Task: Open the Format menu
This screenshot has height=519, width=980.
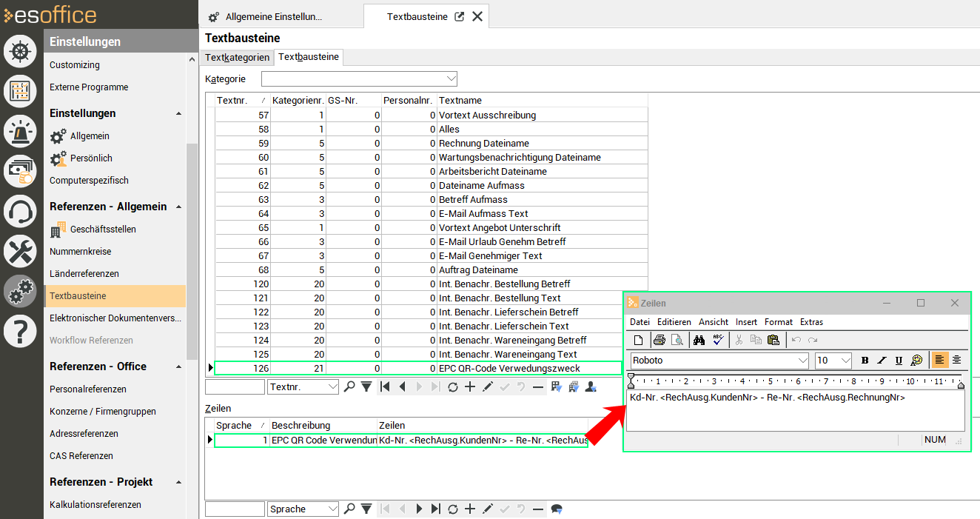Action: (779, 322)
